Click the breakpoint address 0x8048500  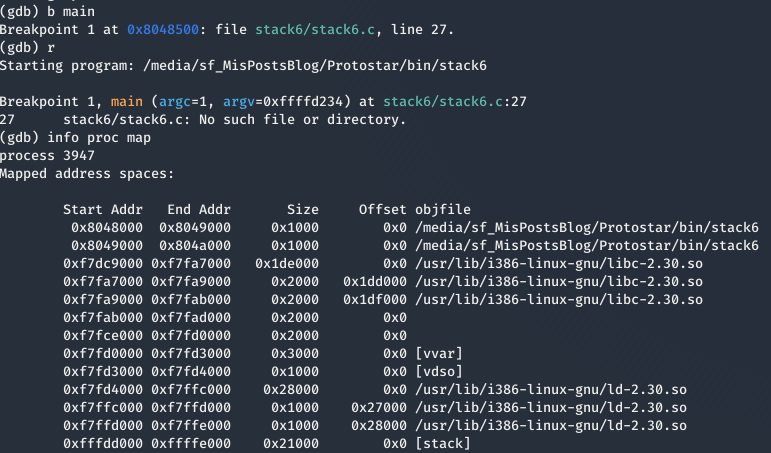click(163, 30)
